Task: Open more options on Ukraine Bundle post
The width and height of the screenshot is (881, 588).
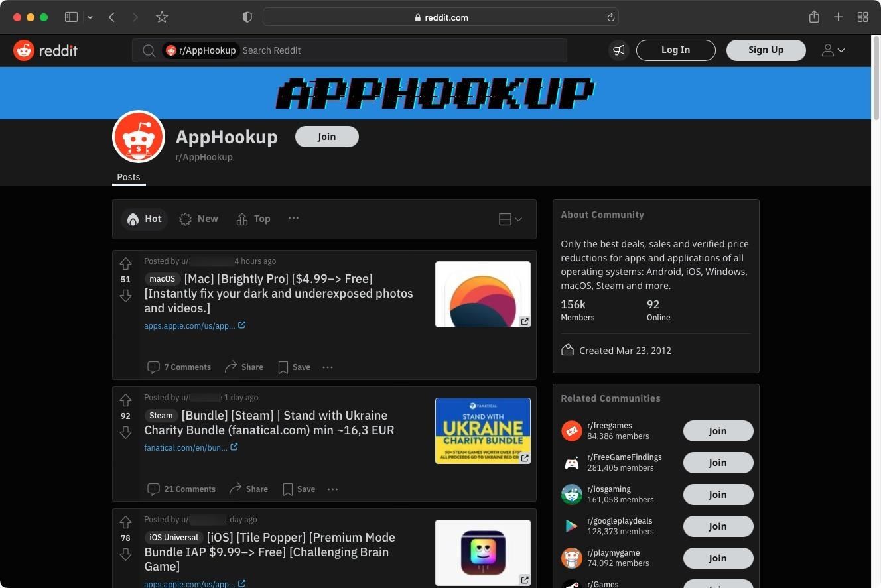Action: click(x=332, y=489)
